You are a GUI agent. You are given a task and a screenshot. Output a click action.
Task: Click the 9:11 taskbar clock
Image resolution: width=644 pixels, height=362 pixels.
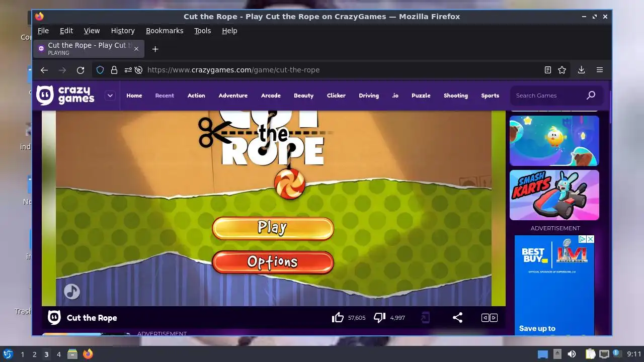pyautogui.click(x=634, y=354)
